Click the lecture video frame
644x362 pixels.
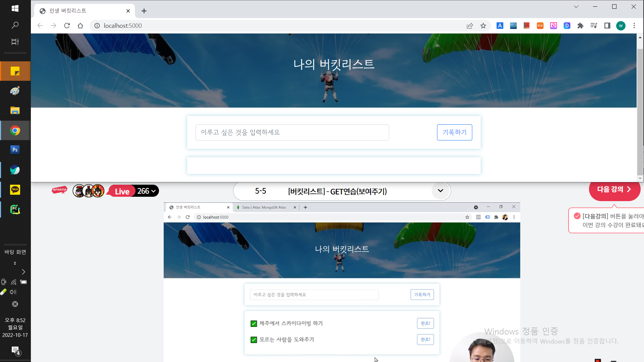click(x=342, y=282)
